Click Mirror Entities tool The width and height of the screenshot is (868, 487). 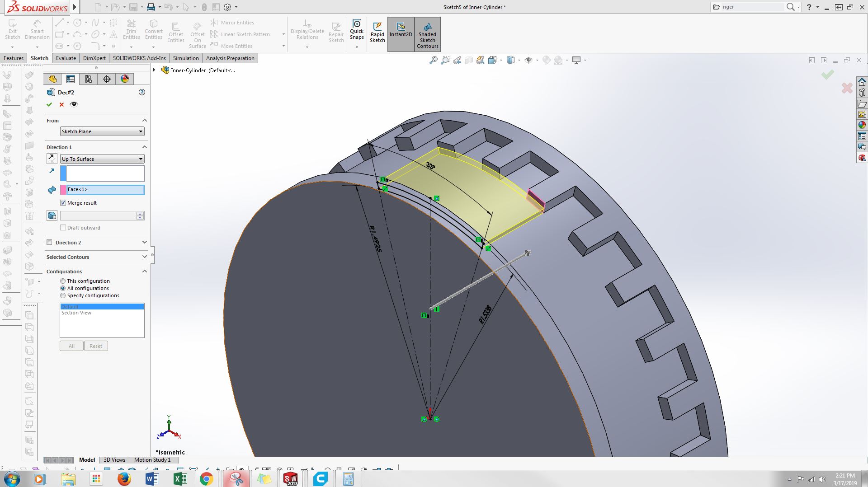point(232,23)
